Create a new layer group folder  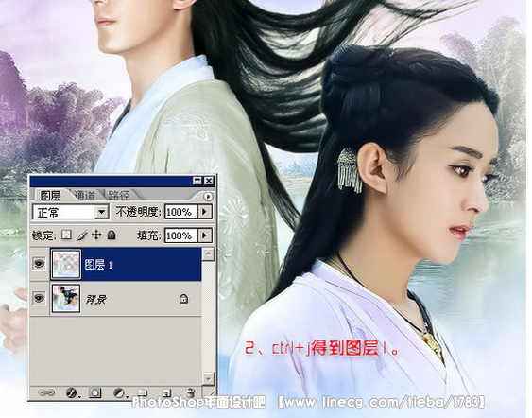coord(143,393)
